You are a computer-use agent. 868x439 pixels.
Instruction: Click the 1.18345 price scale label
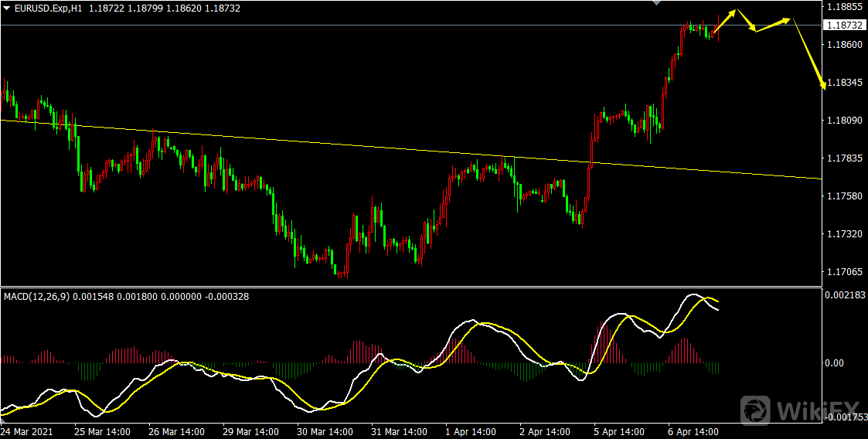(x=843, y=83)
